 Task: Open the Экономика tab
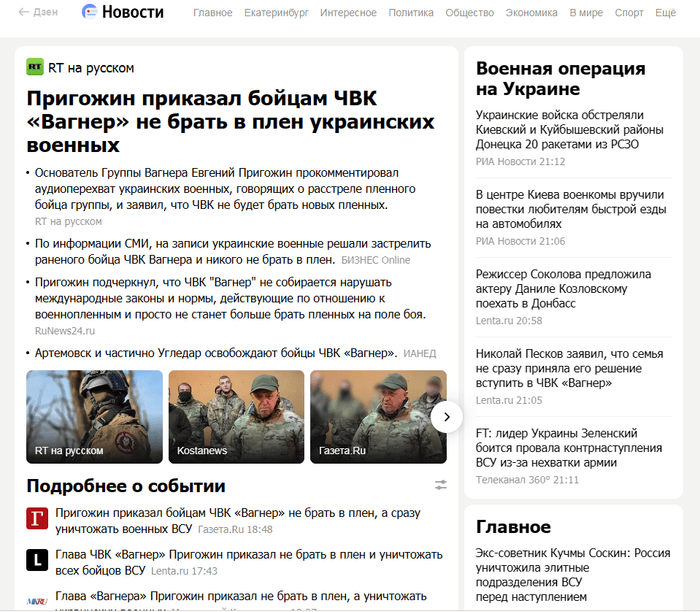click(x=531, y=13)
